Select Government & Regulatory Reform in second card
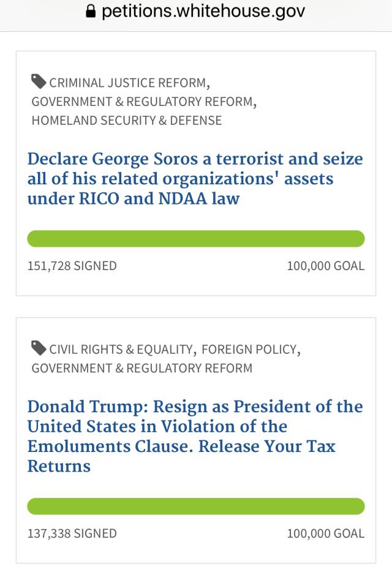 pyautogui.click(x=142, y=368)
